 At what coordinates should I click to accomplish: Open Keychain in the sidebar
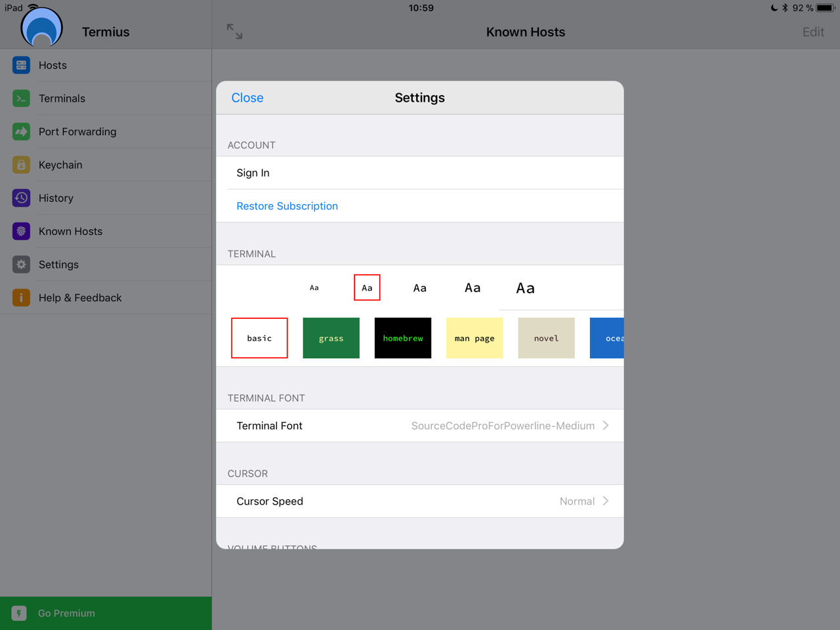[x=106, y=165]
